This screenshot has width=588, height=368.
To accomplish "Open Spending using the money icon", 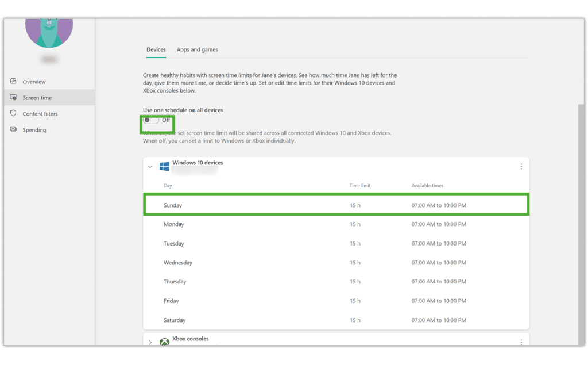I will [13, 129].
